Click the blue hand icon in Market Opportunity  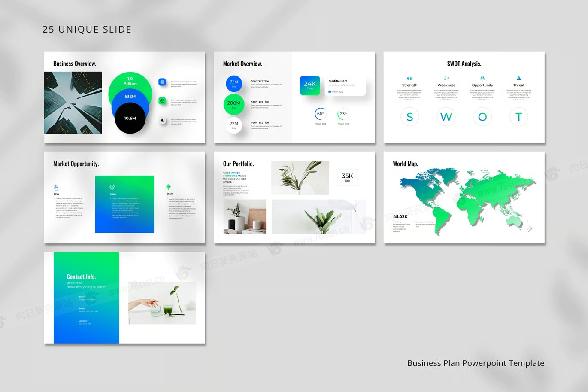click(56, 188)
